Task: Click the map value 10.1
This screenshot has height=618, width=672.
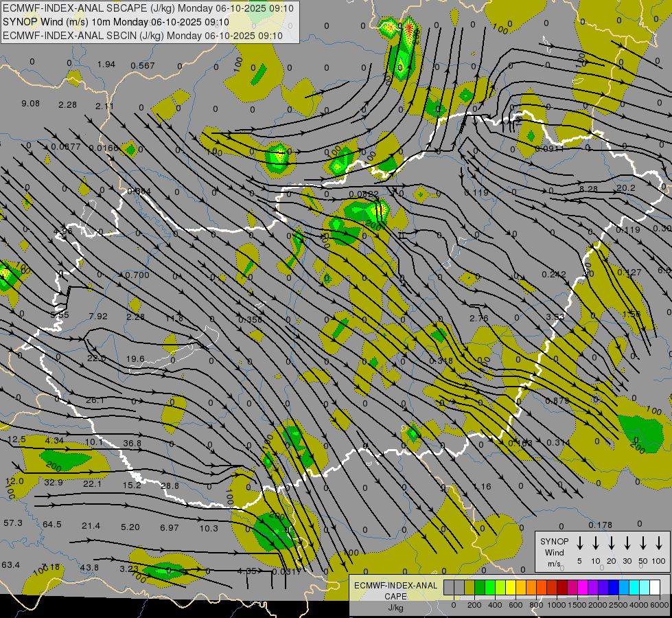Action: click(94, 442)
